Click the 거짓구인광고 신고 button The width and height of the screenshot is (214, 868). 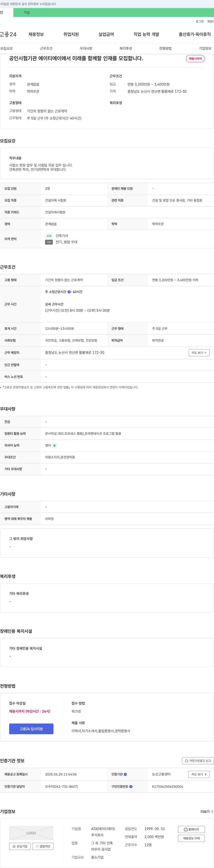(x=198, y=761)
